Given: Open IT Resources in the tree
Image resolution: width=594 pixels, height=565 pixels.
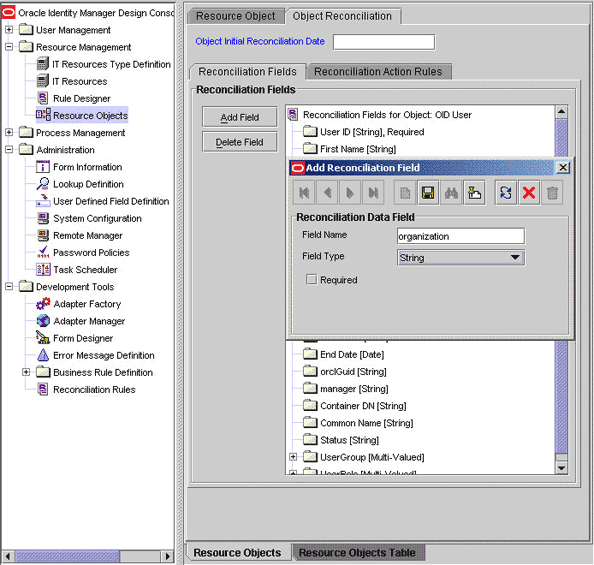Looking at the screenshot, I should [80, 81].
